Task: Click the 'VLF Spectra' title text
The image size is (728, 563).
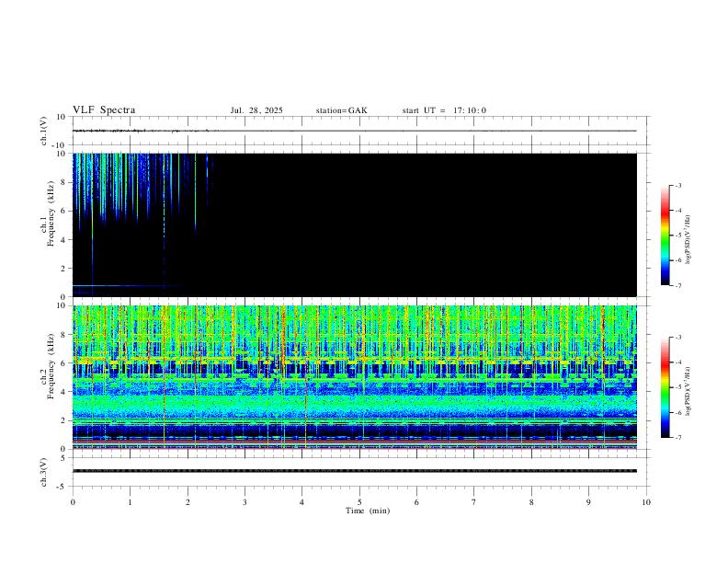Action: tap(104, 110)
